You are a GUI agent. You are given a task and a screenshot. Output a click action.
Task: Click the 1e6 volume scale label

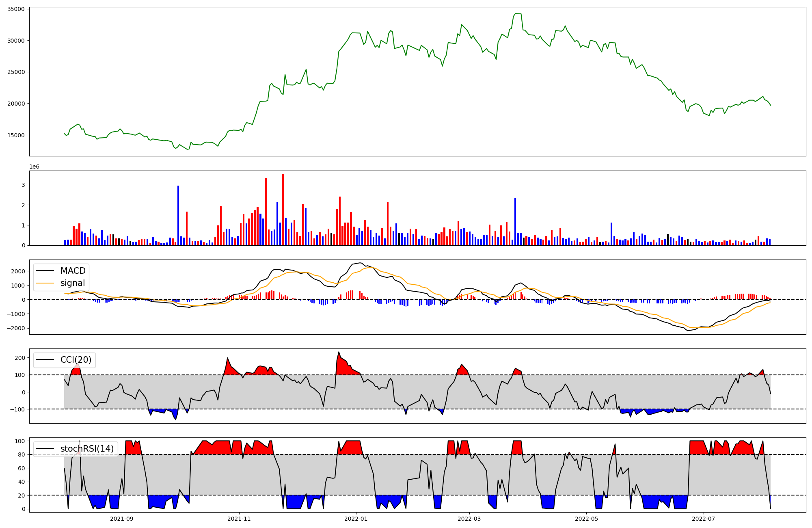(34, 167)
